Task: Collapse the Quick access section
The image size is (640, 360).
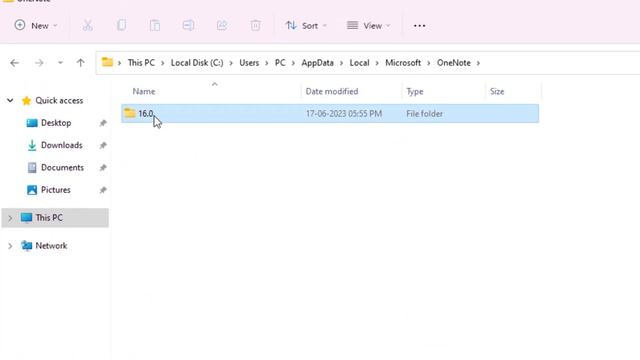Action: click(10, 100)
